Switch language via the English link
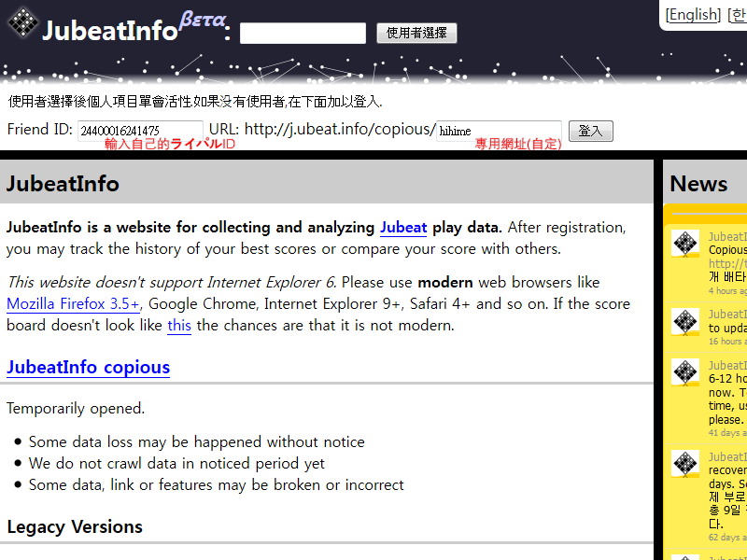The width and height of the screenshot is (747, 560). (693, 15)
